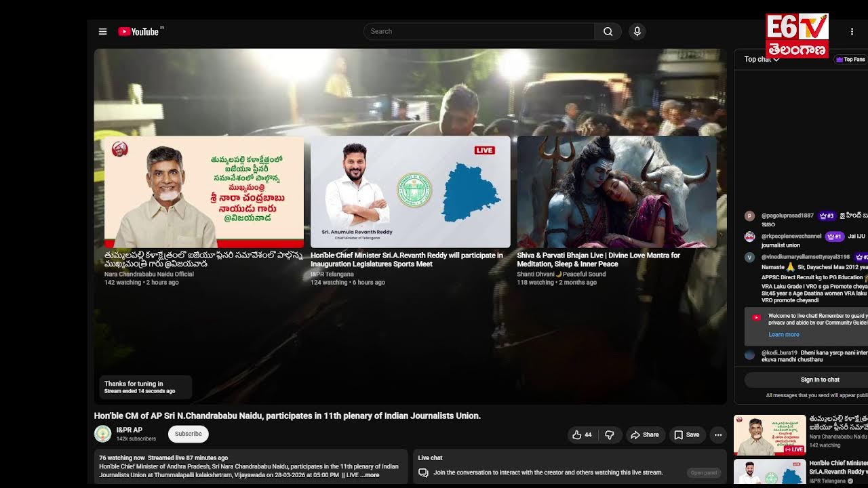The width and height of the screenshot is (868, 488).
Task: Open the @kodi_bura19 chat avatar
Action: pyautogui.click(x=749, y=354)
